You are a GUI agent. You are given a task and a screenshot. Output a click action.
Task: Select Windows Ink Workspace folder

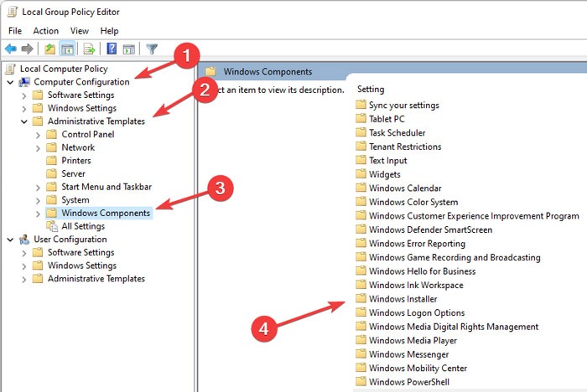tap(416, 285)
